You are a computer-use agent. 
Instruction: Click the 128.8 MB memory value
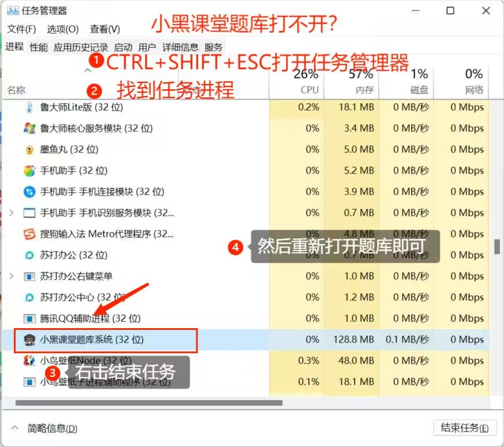[353, 340]
